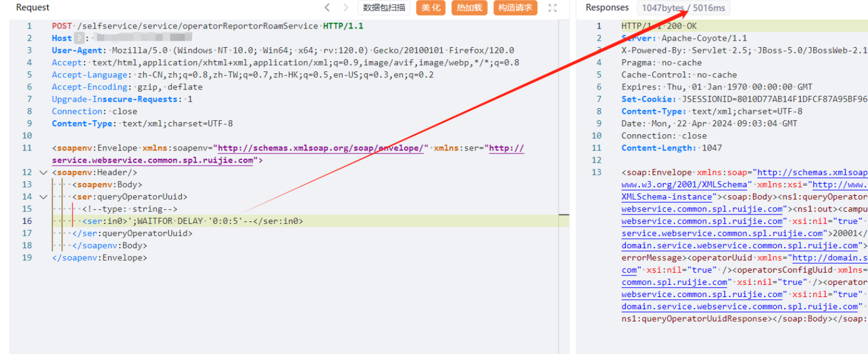Screen dimensions: 868x354
Task: Click the 数据包扫描 button
Action: click(x=384, y=8)
